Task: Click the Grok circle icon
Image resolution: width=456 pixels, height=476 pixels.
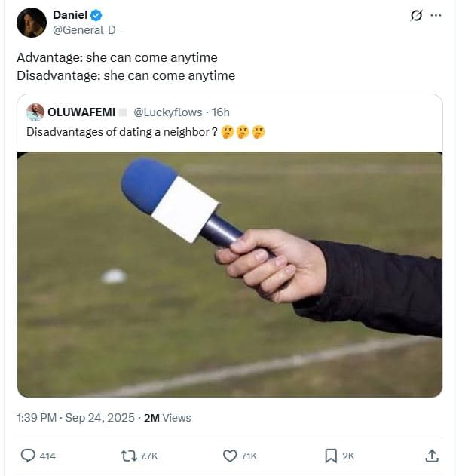Action: coord(415,15)
